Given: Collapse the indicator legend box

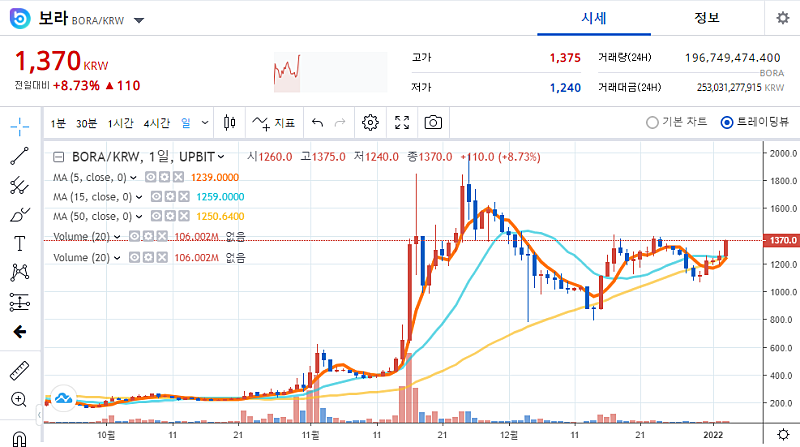Looking at the screenshot, I should tap(59, 157).
